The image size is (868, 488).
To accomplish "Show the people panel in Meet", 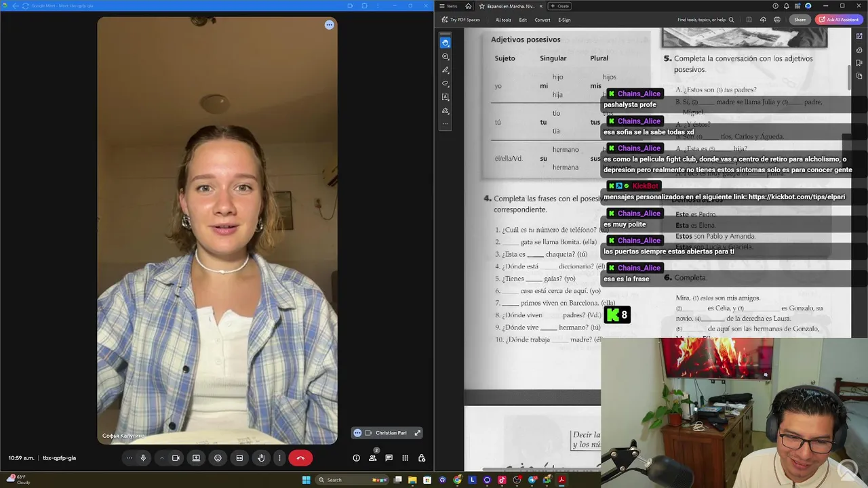I will [x=372, y=458].
